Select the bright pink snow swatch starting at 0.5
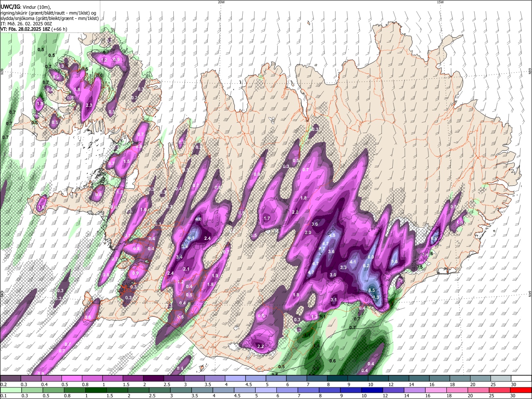The image size is (532, 399). coord(71,379)
